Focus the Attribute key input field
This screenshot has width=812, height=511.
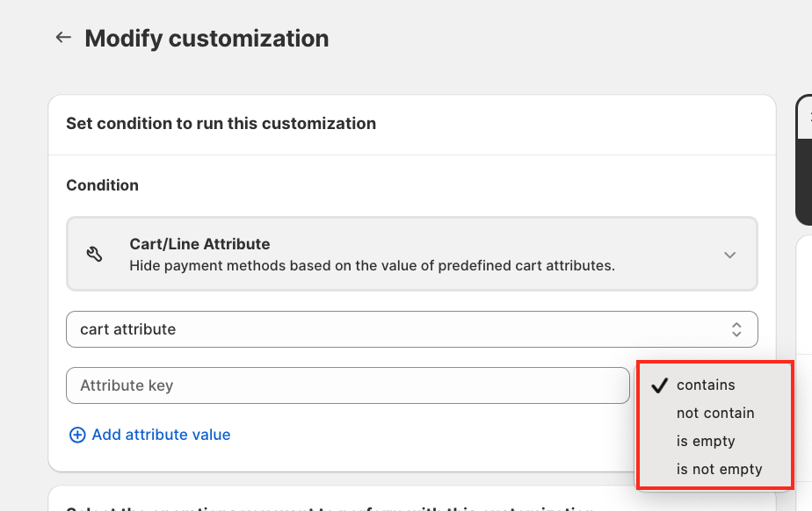click(x=347, y=385)
